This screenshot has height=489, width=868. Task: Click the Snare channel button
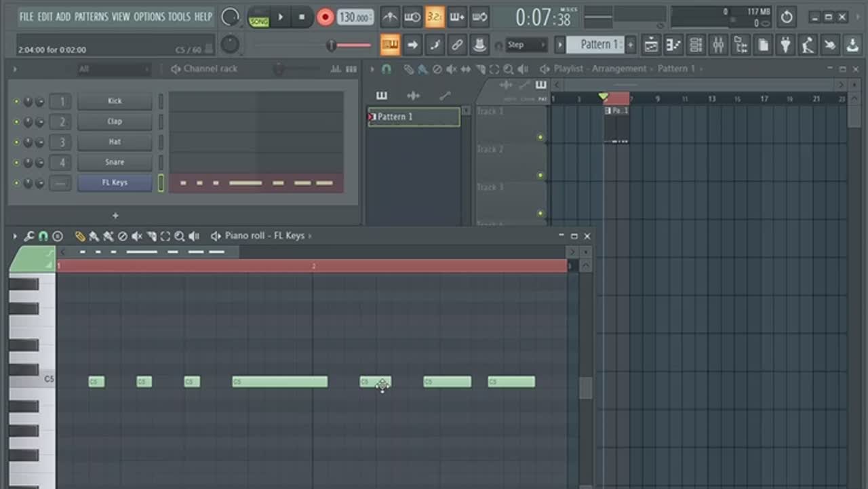coord(115,162)
